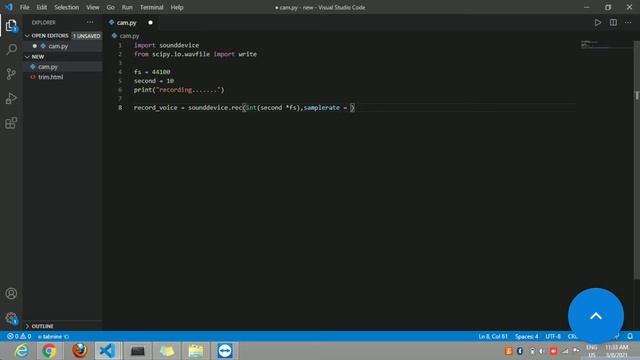
Task: Click the code minimap preview
Action: pos(606,44)
